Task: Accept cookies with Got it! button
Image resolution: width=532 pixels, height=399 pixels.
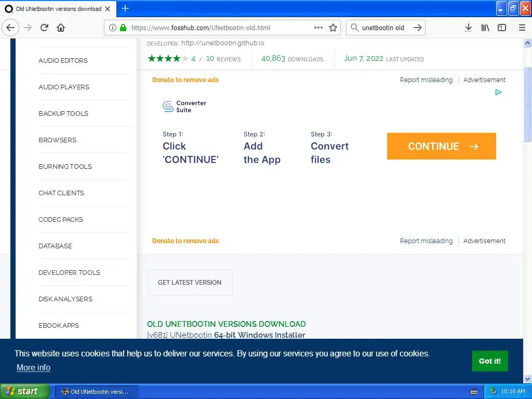Action: click(490, 361)
